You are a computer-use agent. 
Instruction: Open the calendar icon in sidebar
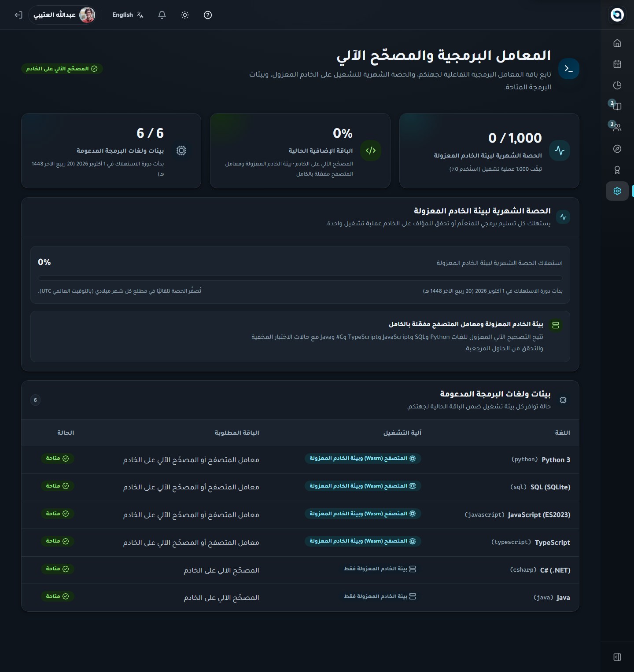pyautogui.click(x=617, y=64)
